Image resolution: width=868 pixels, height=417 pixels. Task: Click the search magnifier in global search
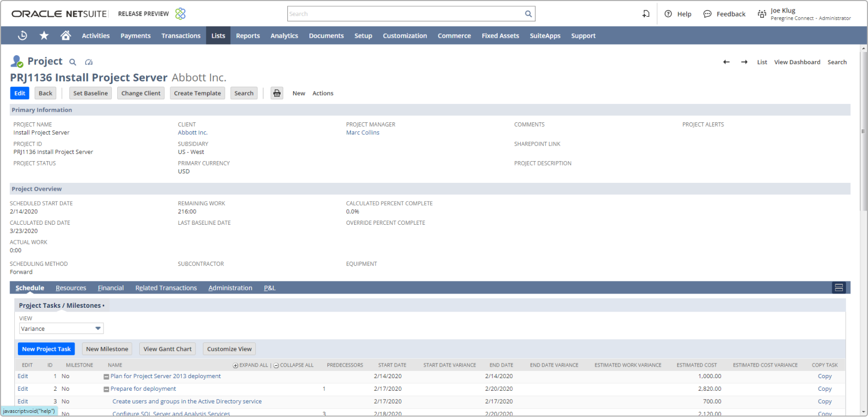[528, 14]
